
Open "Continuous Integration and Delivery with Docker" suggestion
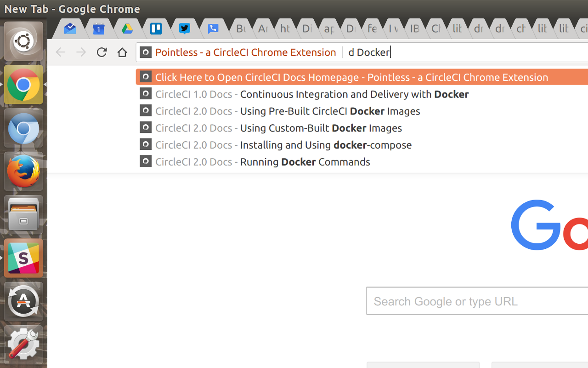(x=362, y=94)
